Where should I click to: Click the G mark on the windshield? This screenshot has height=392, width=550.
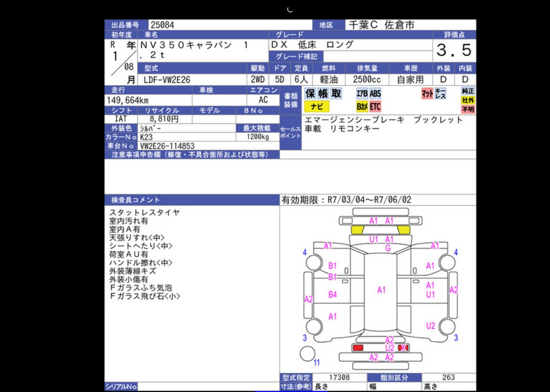pos(388,248)
